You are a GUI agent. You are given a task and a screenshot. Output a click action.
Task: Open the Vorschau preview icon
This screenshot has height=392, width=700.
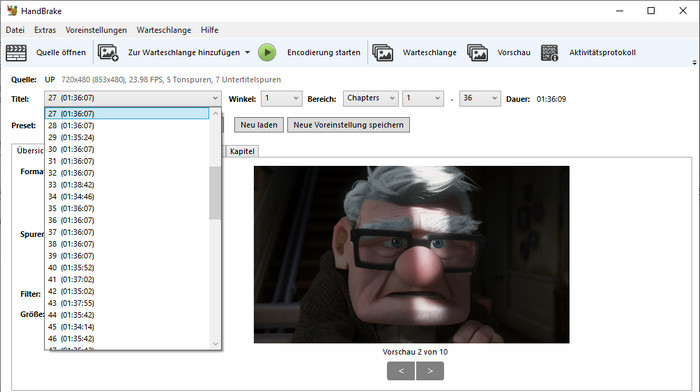click(478, 53)
